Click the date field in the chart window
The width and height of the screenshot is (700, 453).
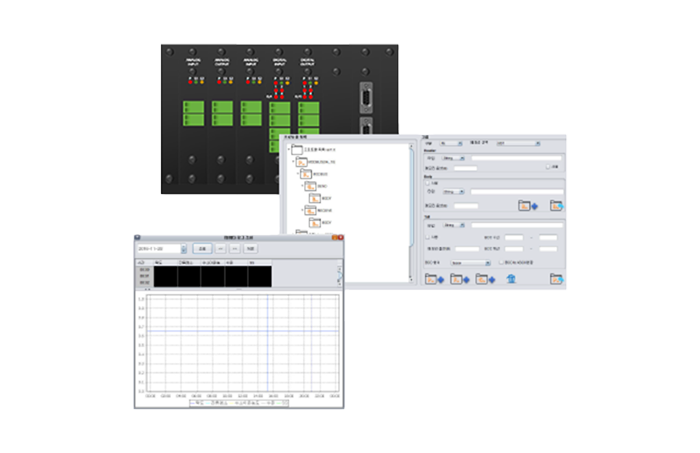pyautogui.click(x=158, y=249)
